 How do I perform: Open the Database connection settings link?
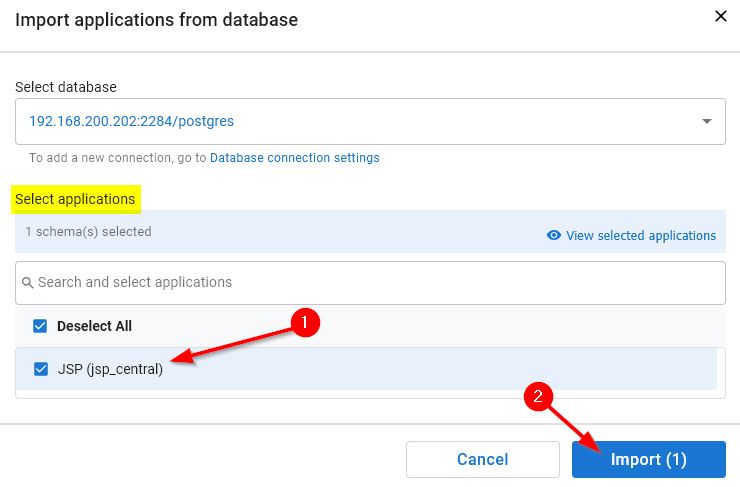coord(294,158)
